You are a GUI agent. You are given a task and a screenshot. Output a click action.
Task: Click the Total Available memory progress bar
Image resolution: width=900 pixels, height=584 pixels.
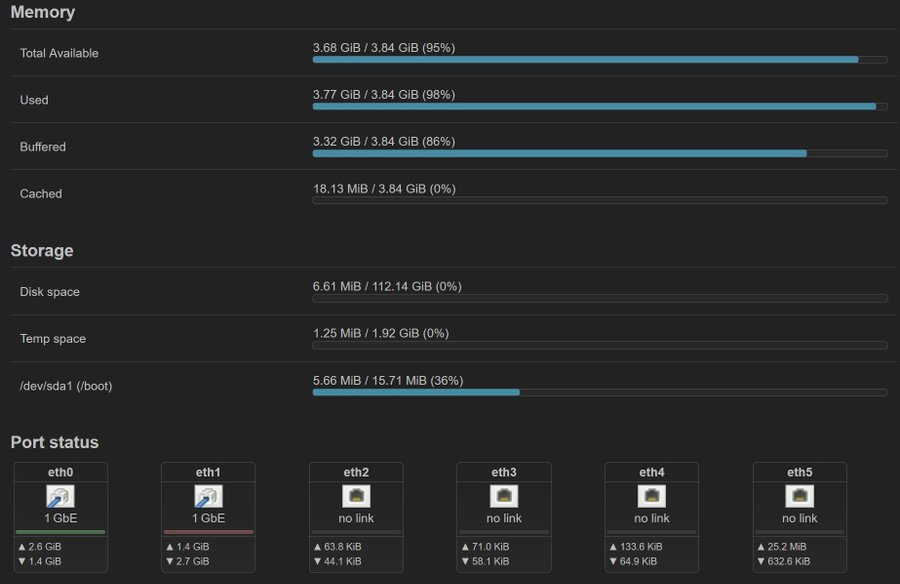(600, 60)
